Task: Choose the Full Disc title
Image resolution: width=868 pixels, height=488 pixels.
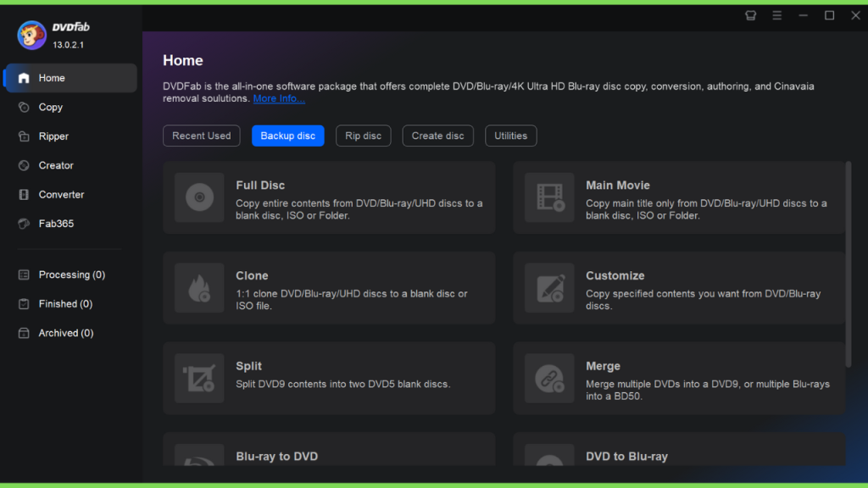Action: [260, 186]
